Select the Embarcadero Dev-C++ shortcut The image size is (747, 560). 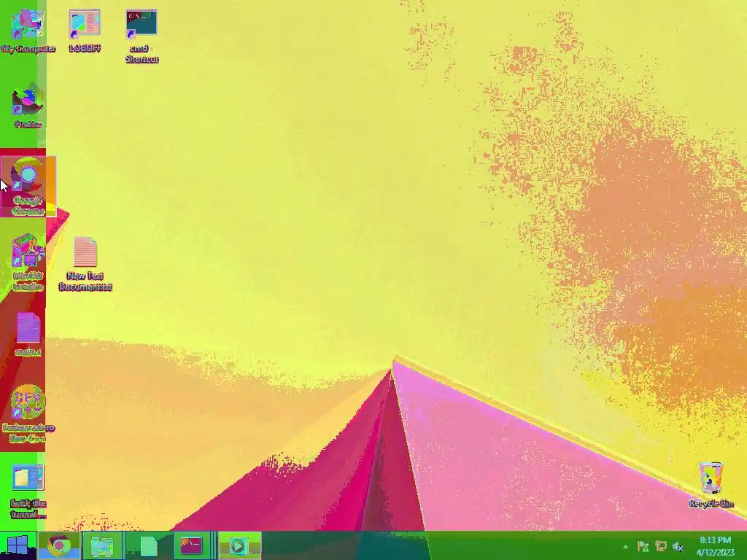tap(28, 413)
